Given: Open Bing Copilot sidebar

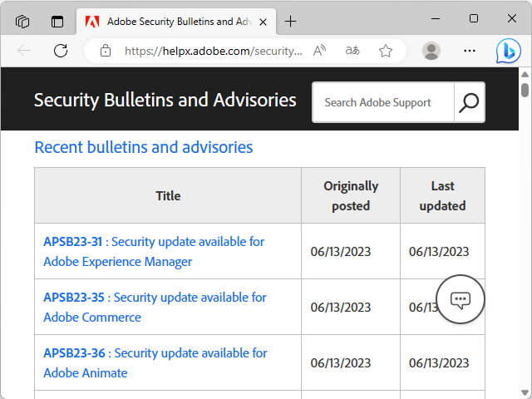Looking at the screenshot, I should (x=507, y=51).
